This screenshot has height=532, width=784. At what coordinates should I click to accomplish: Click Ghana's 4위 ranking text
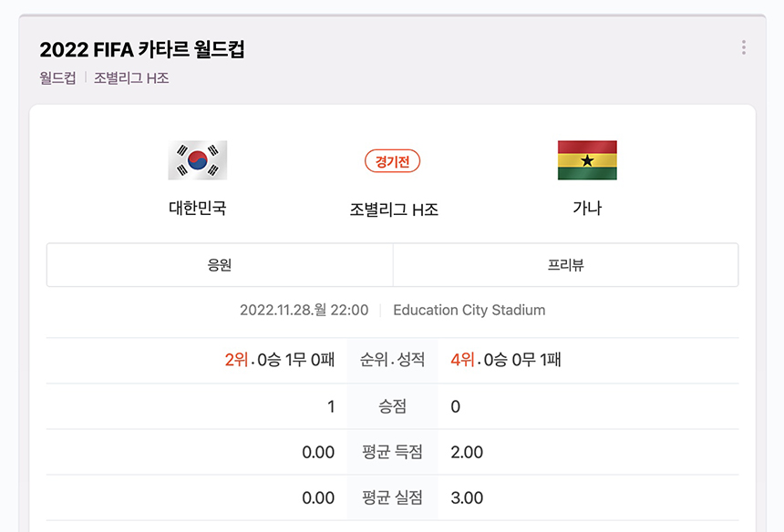click(464, 360)
